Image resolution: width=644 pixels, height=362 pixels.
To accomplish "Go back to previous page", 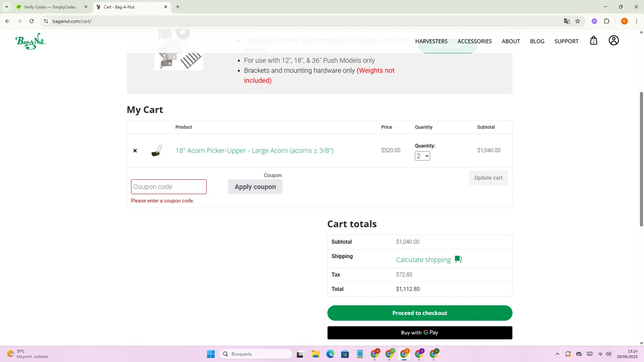I will tap(7, 21).
